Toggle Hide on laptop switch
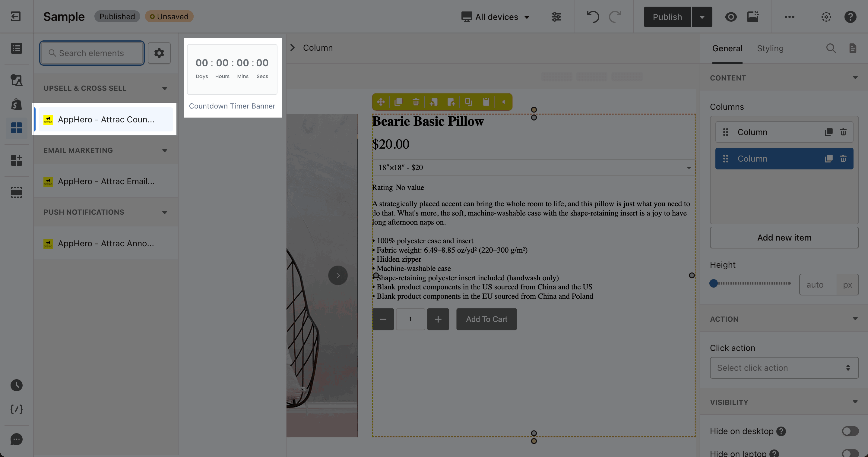Image resolution: width=868 pixels, height=457 pixels. pyautogui.click(x=850, y=453)
